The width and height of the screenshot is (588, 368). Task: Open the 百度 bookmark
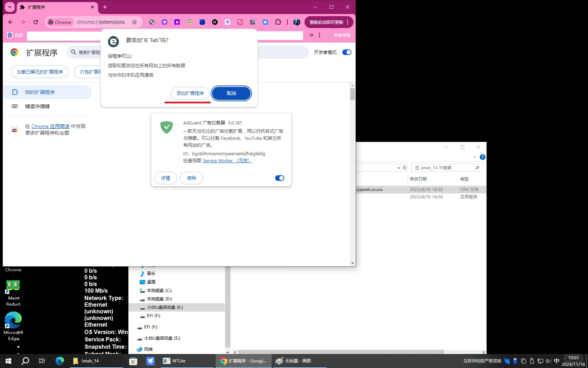tap(15, 35)
